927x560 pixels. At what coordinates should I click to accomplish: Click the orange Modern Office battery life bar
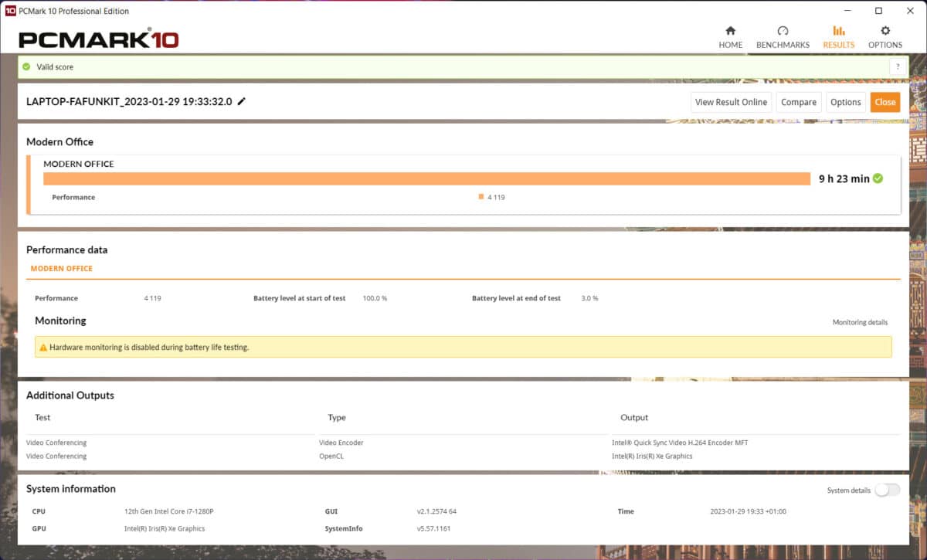(426, 178)
